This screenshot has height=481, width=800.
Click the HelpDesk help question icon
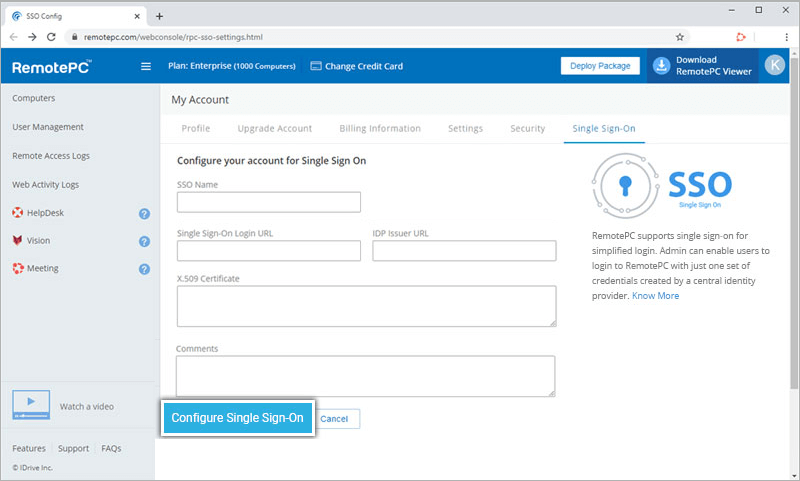click(x=144, y=214)
